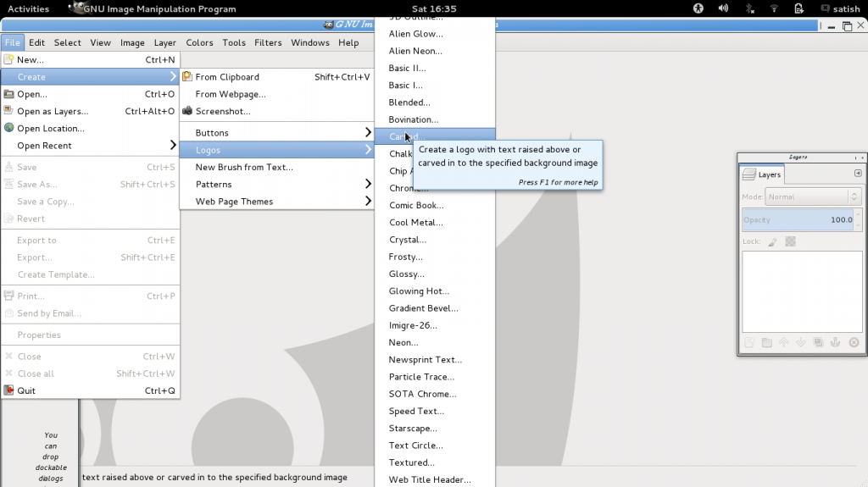Click the anchor layer icon in Layers panel
This screenshot has height=487, width=868.
tap(835, 343)
